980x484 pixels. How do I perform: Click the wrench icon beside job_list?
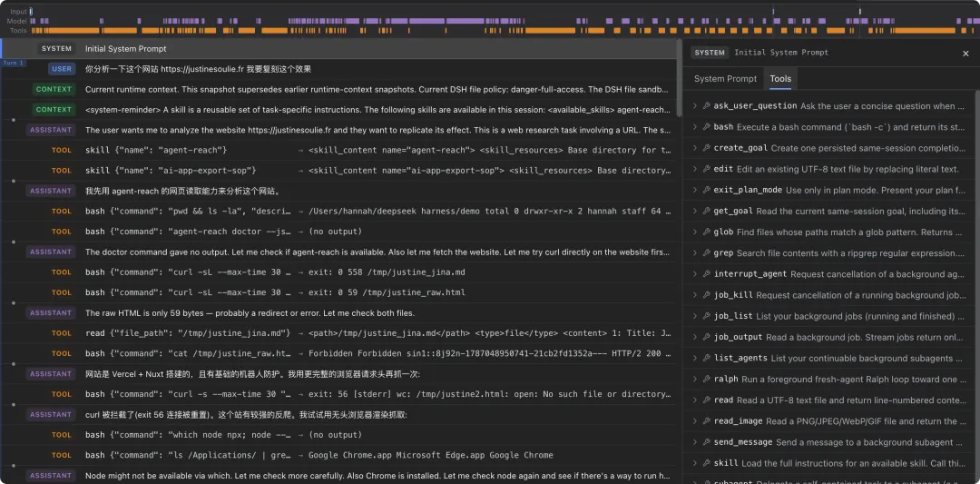(x=706, y=316)
